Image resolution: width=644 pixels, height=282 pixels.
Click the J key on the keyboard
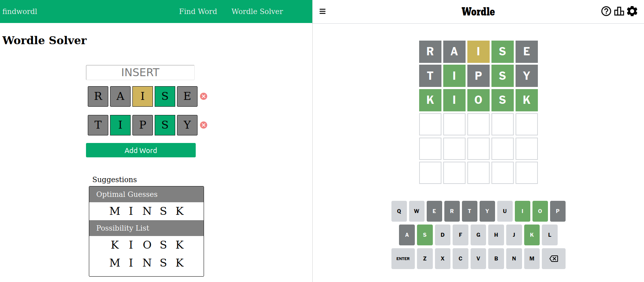514,235
